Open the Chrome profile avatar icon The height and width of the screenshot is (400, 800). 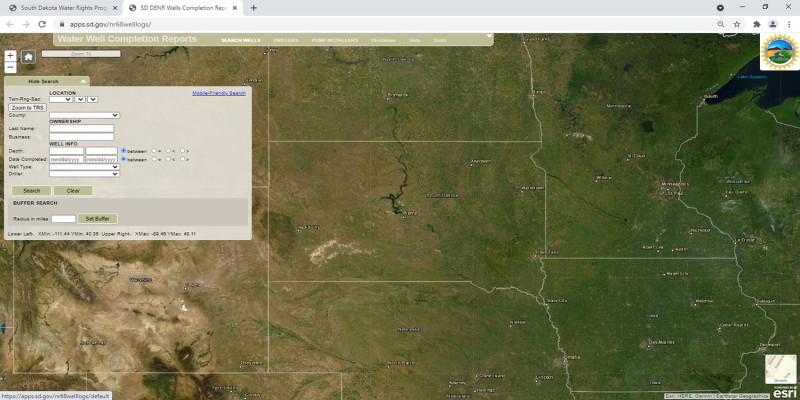(x=771, y=24)
